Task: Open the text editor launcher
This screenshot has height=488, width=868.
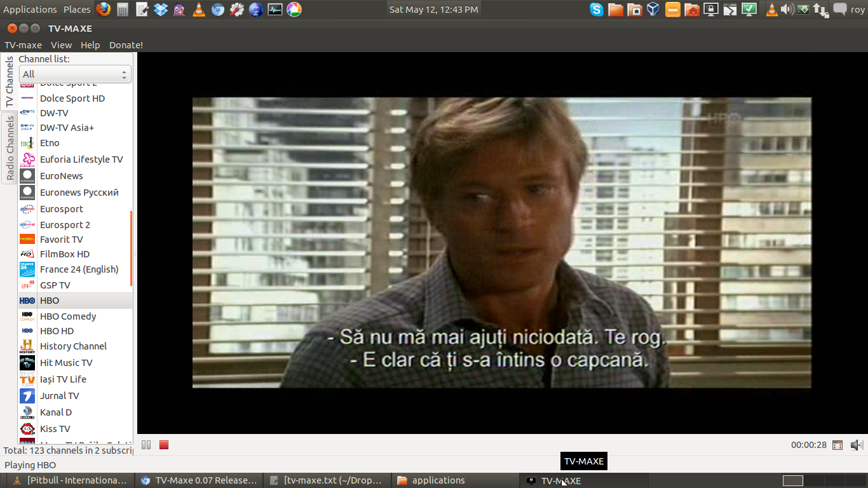Action: click(142, 10)
